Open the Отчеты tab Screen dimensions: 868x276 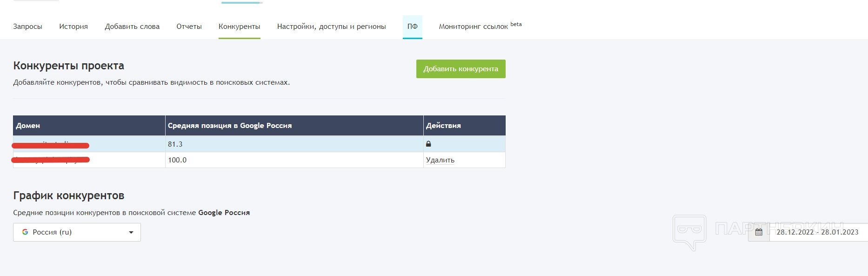tap(189, 27)
